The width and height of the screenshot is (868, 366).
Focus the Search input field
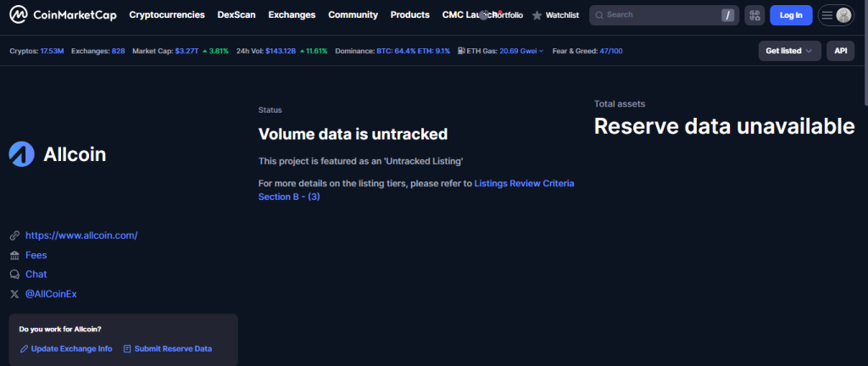point(661,15)
